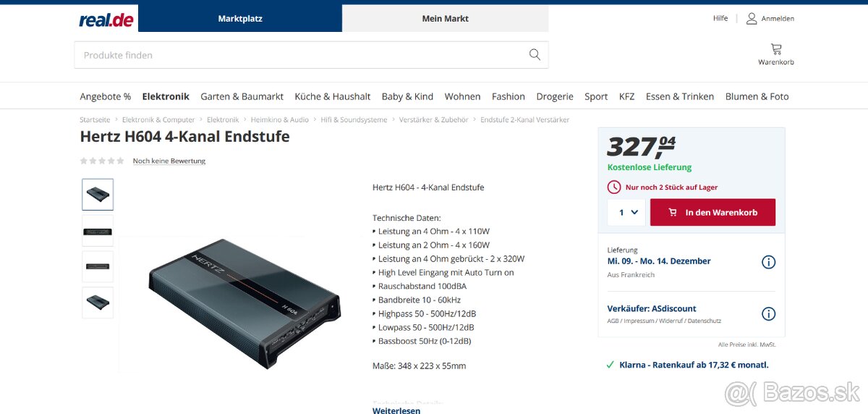868x414 pixels.
Task: Click the real.de logo
Action: [106, 20]
